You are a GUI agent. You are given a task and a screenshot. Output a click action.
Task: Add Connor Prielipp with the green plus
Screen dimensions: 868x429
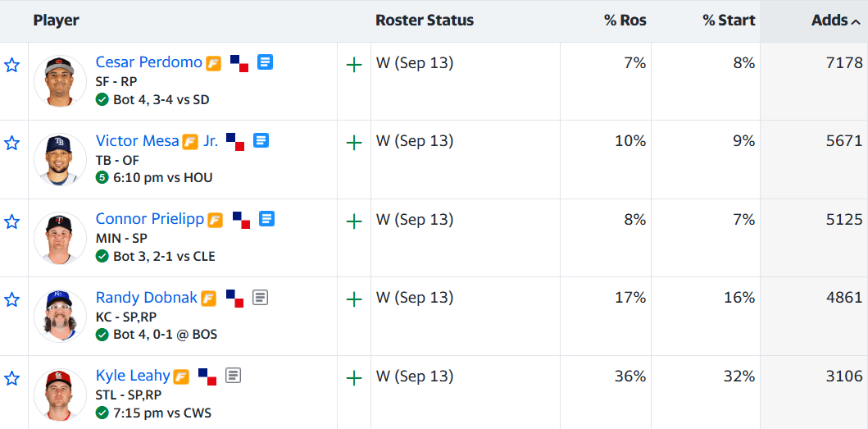tap(354, 222)
